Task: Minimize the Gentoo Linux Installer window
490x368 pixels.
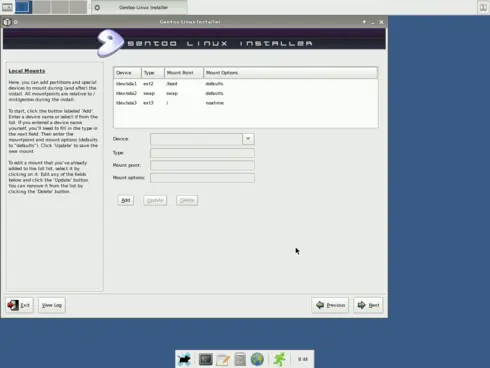Action: [x=373, y=22]
